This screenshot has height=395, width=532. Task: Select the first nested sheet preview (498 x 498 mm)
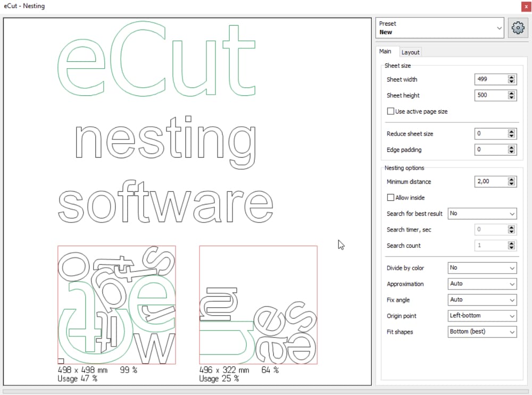(x=117, y=305)
